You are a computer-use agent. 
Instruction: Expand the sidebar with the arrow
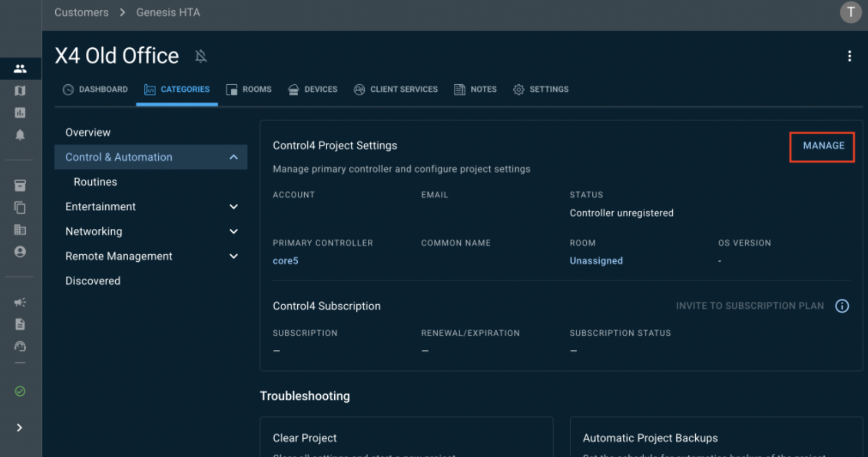19,427
